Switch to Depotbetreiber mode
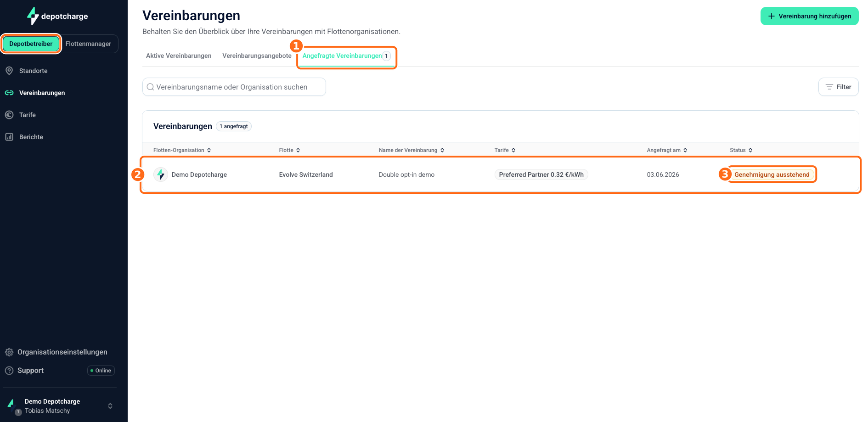The height and width of the screenshot is (422, 868). tap(31, 44)
